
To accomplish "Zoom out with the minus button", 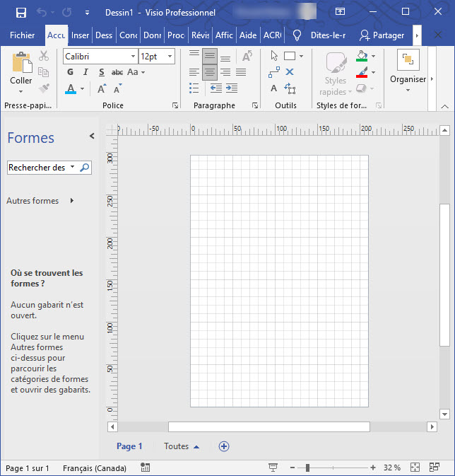I will tap(292, 468).
